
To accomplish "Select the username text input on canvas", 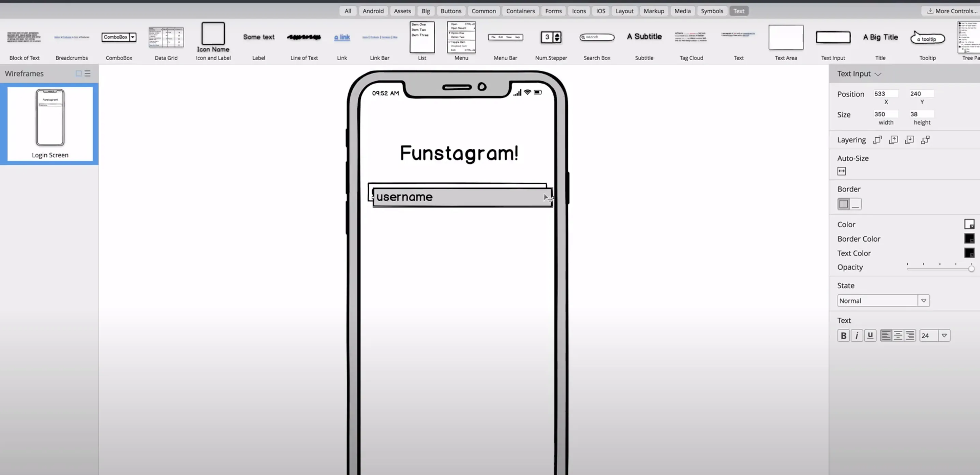I will (x=462, y=197).
